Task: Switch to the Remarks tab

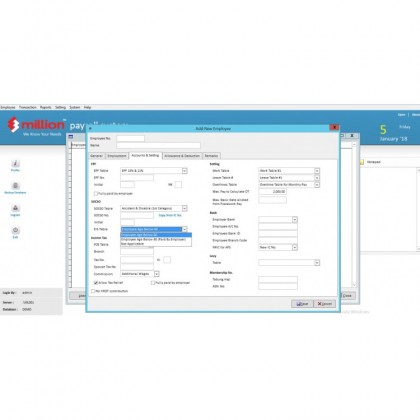Action: [x=211, y=156]
